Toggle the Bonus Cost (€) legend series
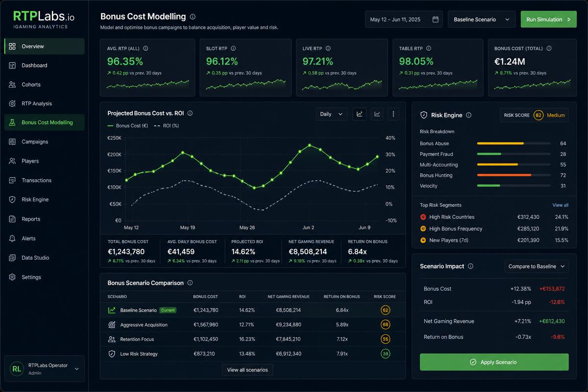Image resolution: width=588 pixels, height=392 pixels. (128, 126)
